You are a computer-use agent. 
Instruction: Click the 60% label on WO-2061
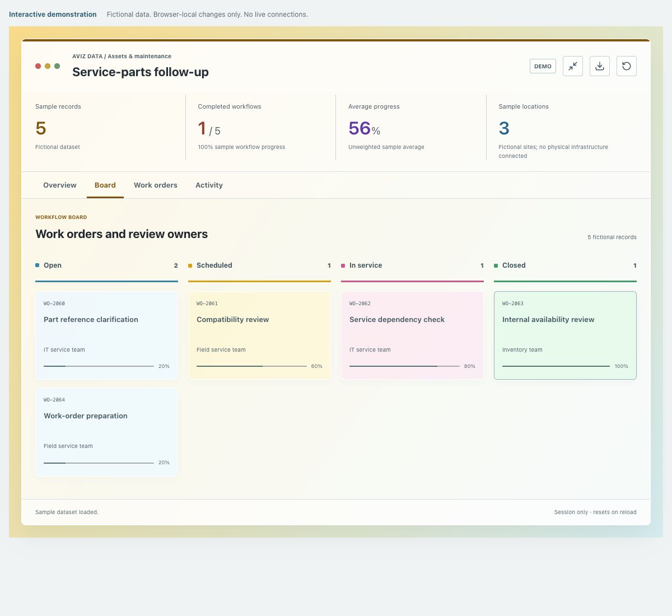click(317, 366)
